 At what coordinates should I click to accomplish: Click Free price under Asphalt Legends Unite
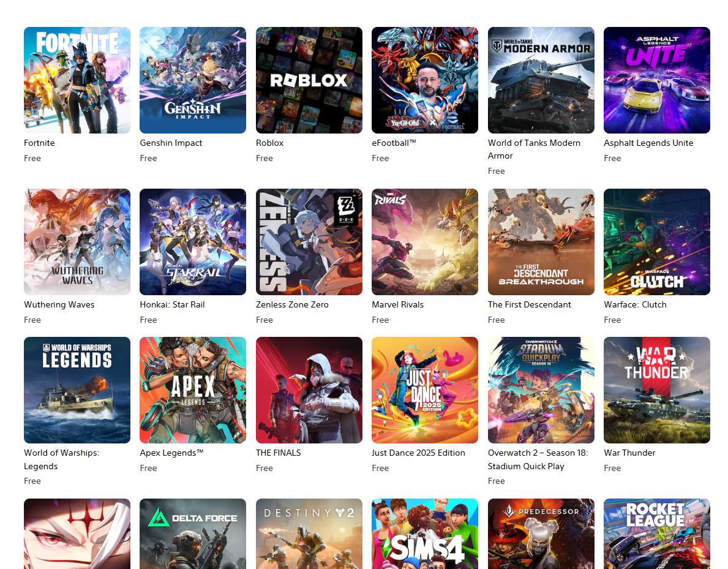coord(612,159)
